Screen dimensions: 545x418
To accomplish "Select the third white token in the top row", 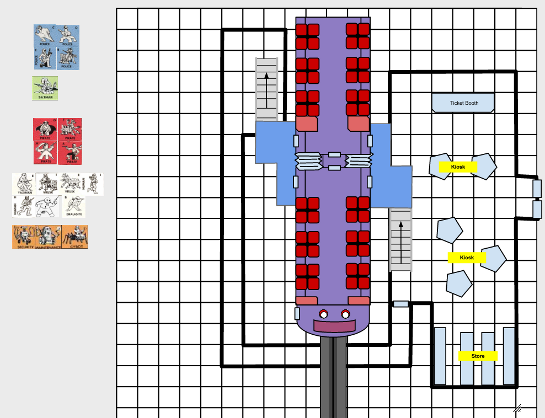I will click(x=70, y=184).
